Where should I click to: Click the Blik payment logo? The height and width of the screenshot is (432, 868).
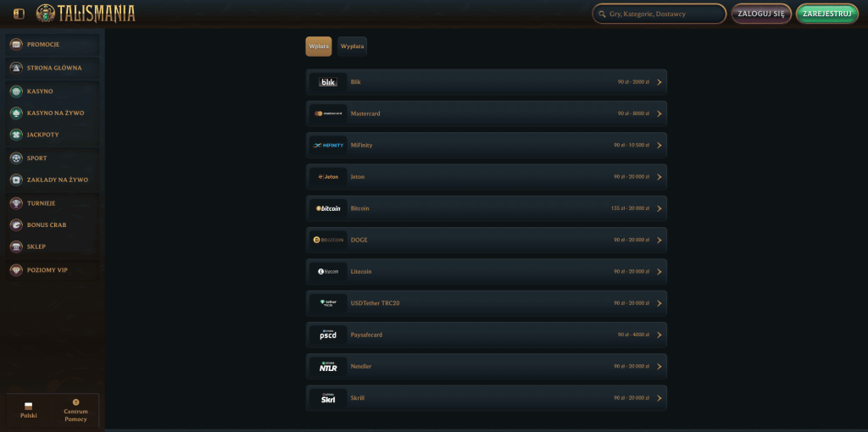point(328,82)
